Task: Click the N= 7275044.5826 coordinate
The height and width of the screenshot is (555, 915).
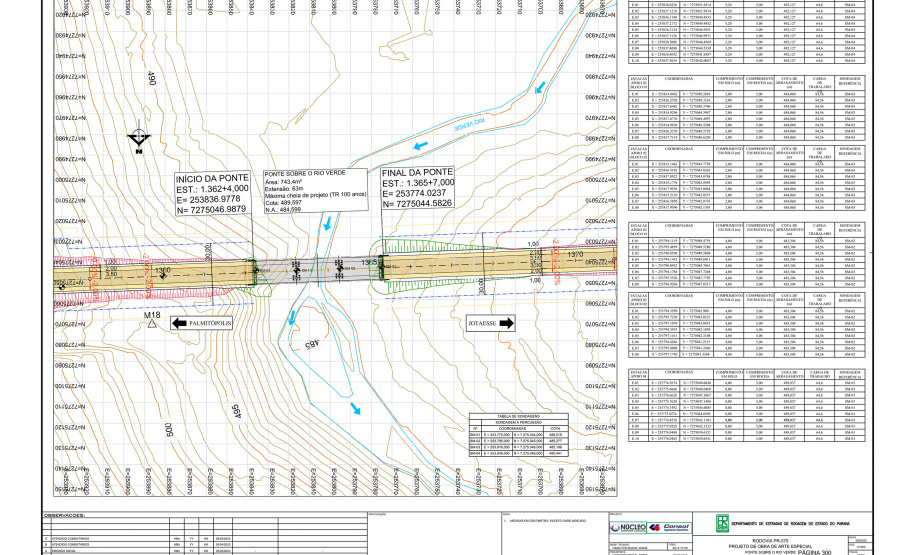Action: [417, 204]
